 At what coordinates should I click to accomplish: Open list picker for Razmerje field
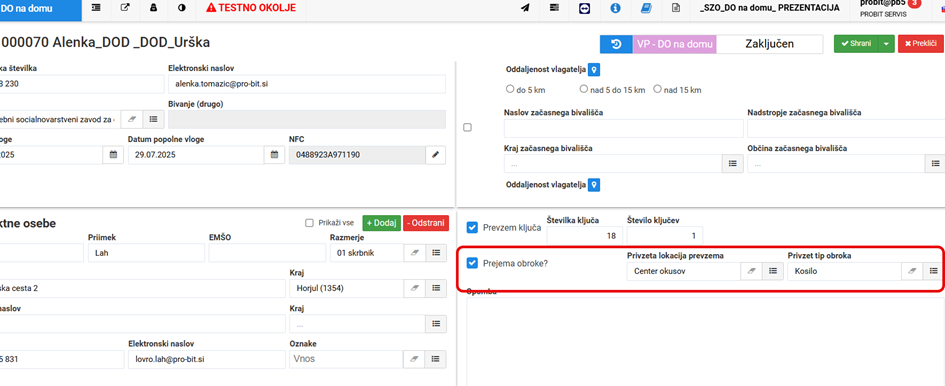click(x=436, y=253)
